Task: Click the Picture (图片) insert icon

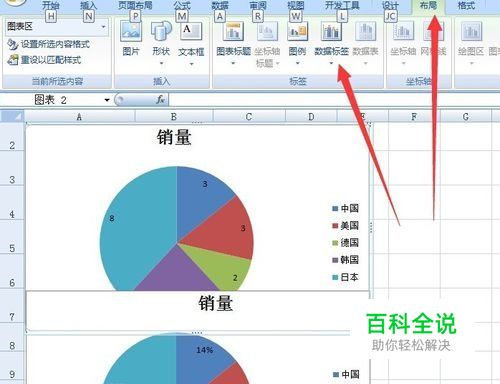Action: coord(131,31)
